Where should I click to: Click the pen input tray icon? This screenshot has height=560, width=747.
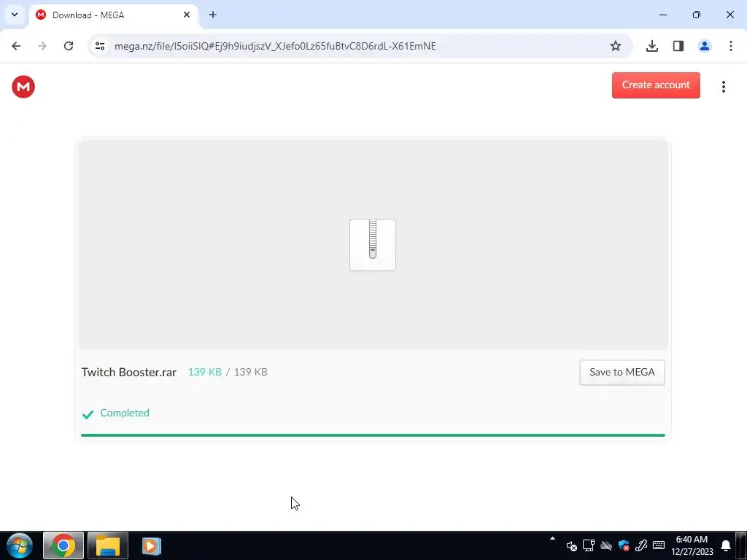[x=641, y=545]
